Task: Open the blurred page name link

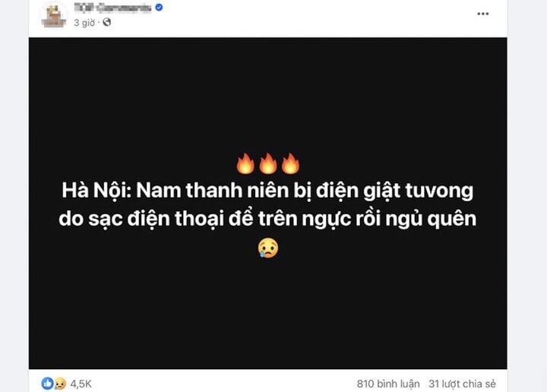Action: 112,8
